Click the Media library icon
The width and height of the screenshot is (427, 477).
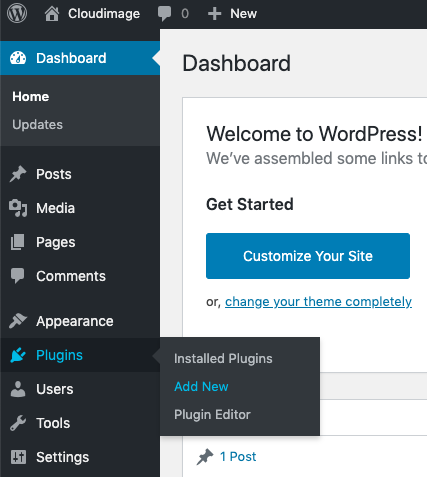(x=18, y=208)
